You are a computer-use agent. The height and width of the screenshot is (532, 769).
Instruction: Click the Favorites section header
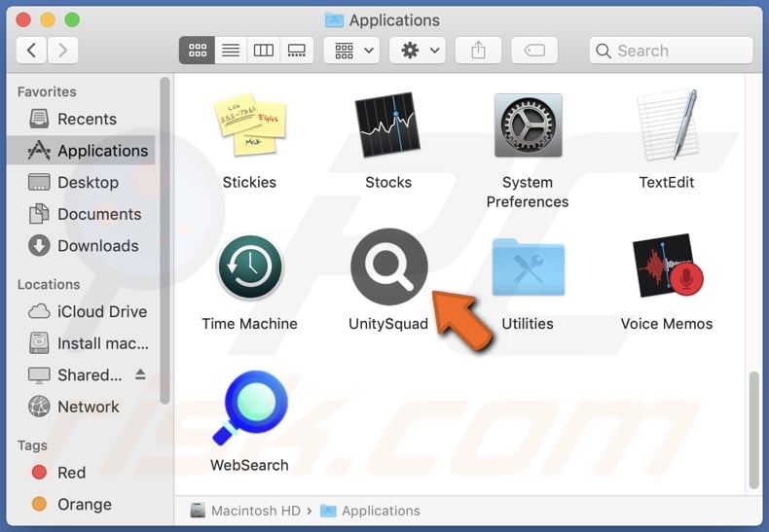tap(47, 91)
